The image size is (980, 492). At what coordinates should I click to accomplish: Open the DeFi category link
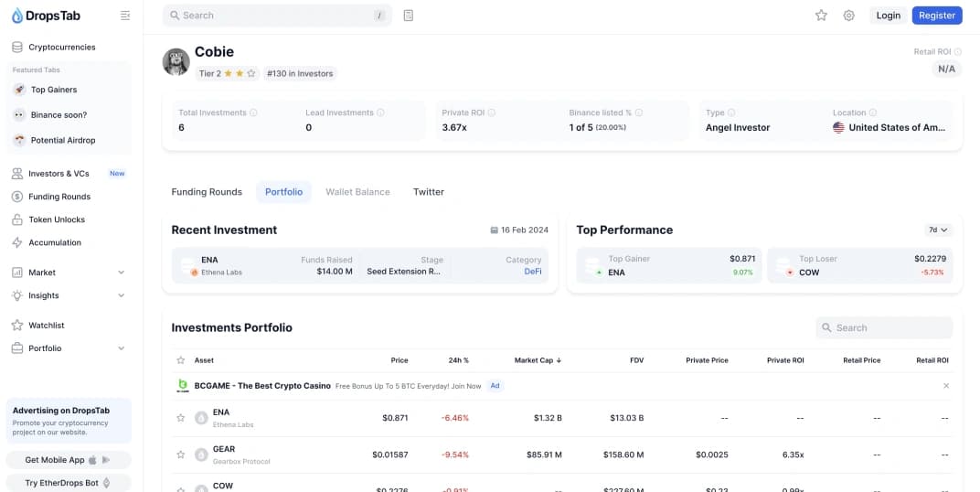(532, 272)
